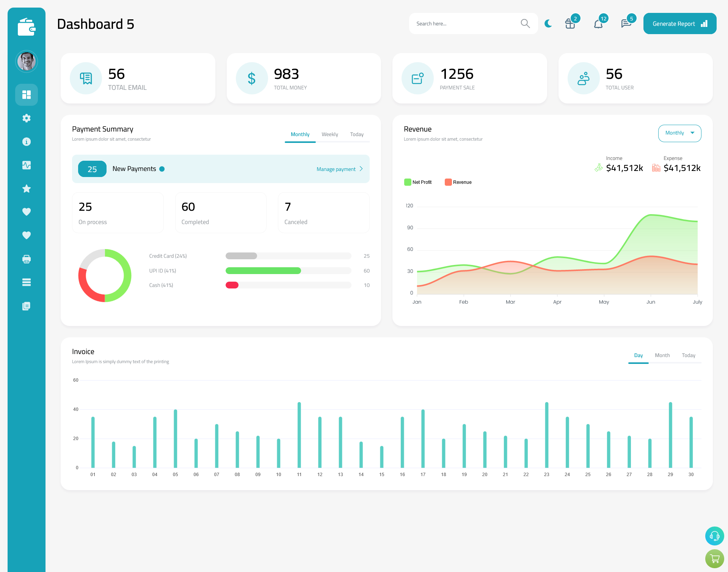728x572 pixels.
Task: Click the heart/wishlist icon in sidebar
Action: click(x=26, y=212)
